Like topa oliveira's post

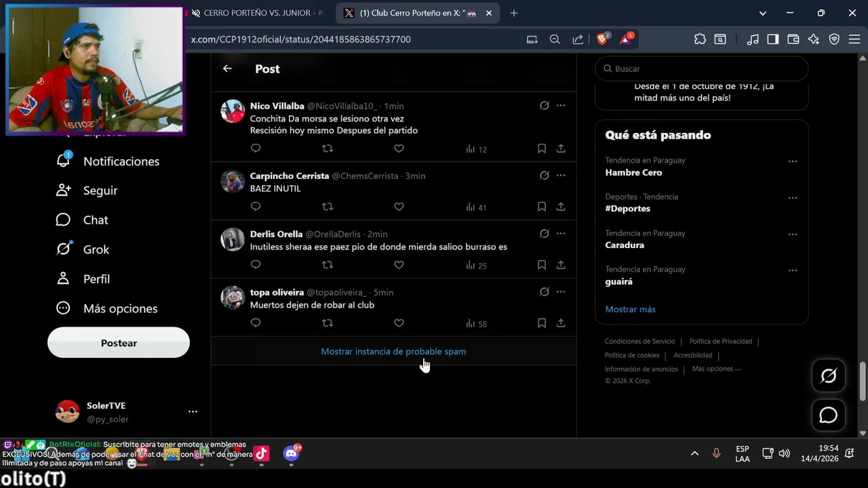pos(399,323)
